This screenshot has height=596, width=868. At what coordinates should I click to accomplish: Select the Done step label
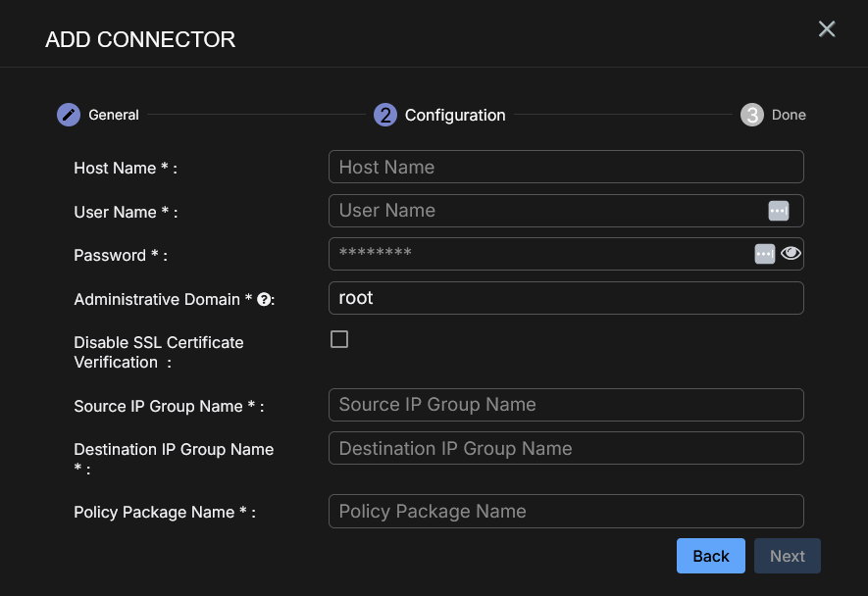tap(789, 115)
